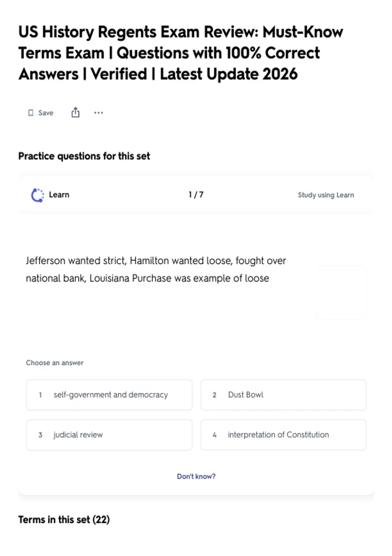
Task: Click the number 4 badge on last answer
Action: tap(215, 435)
